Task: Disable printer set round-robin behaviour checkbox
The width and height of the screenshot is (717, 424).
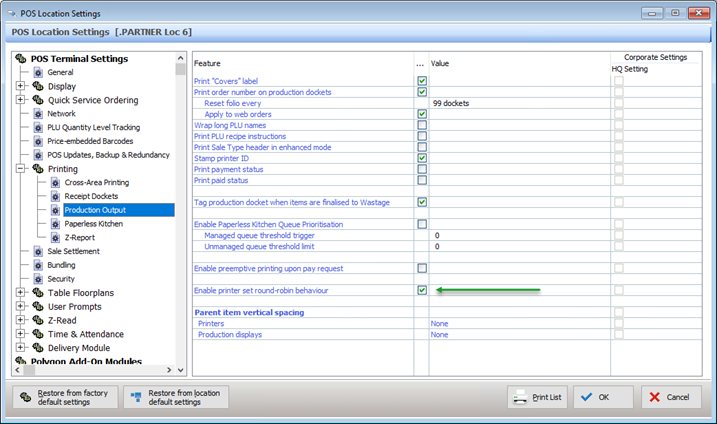Action: 422,291
